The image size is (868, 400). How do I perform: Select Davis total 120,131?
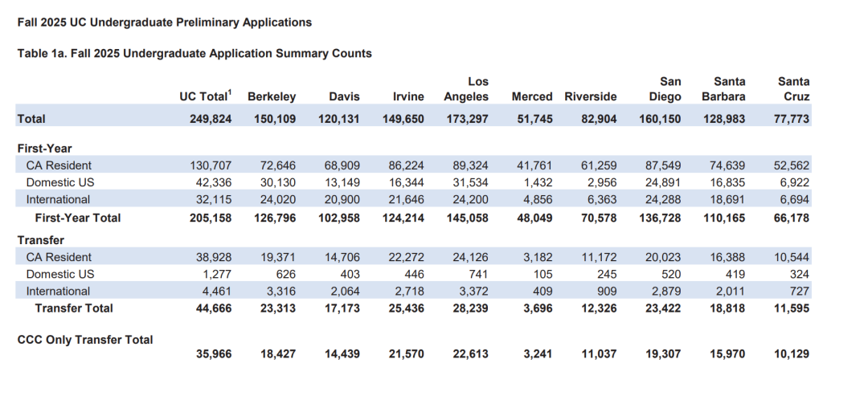pos(339,119)
